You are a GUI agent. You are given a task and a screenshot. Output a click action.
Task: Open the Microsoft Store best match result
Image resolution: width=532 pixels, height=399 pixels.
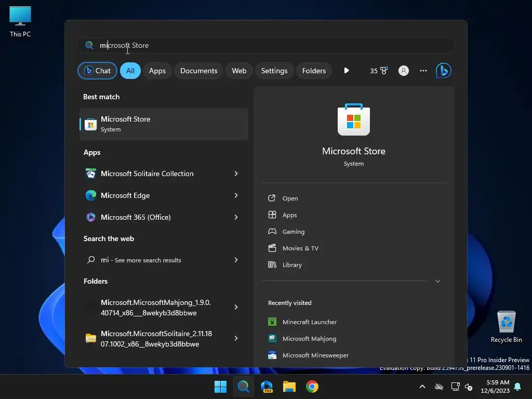(x=164, y=124)
